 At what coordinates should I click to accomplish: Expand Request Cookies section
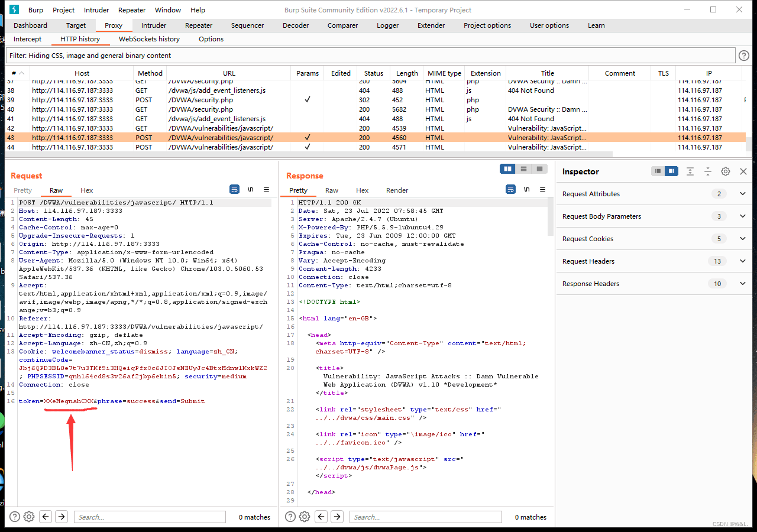(x=743, y=239)
